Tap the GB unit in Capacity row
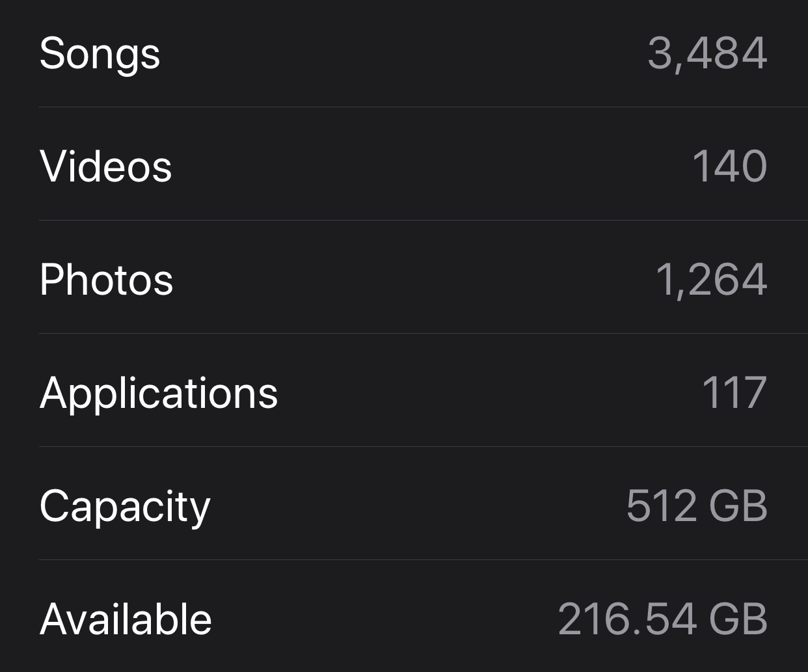Viewport: 808px width, 672px height. (738, 506)
